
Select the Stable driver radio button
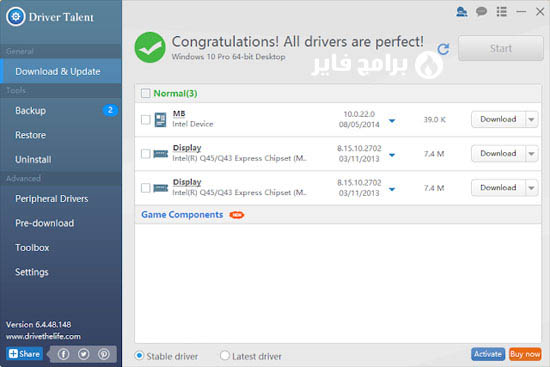(139, 356)
